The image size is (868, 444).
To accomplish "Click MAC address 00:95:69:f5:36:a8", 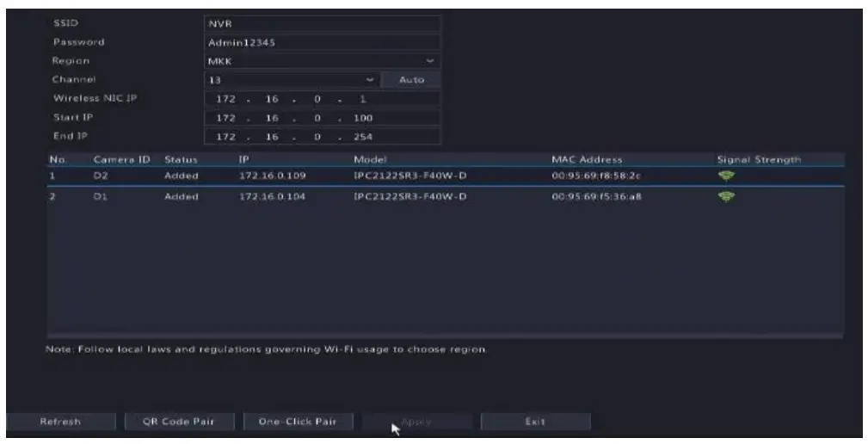I will click(596, 196).
